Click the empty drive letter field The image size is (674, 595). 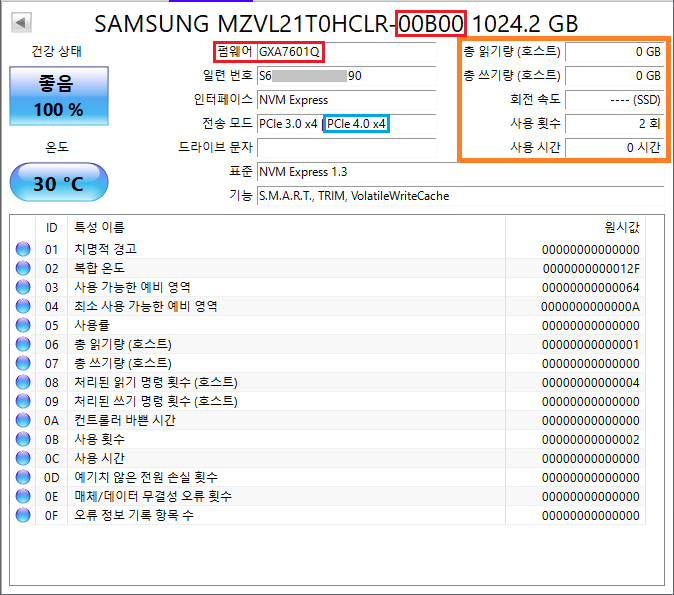pyautogui.click(x=346, y=148)
